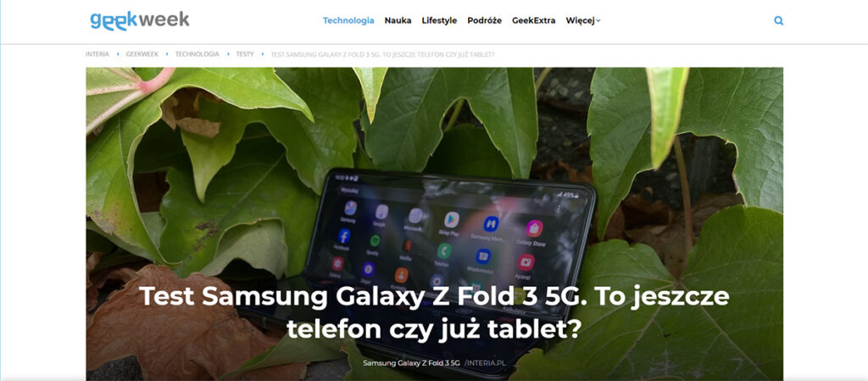Navigate to the Podróże section
Viewport: 868px width, 381px height.
click(x=484, y=20)
